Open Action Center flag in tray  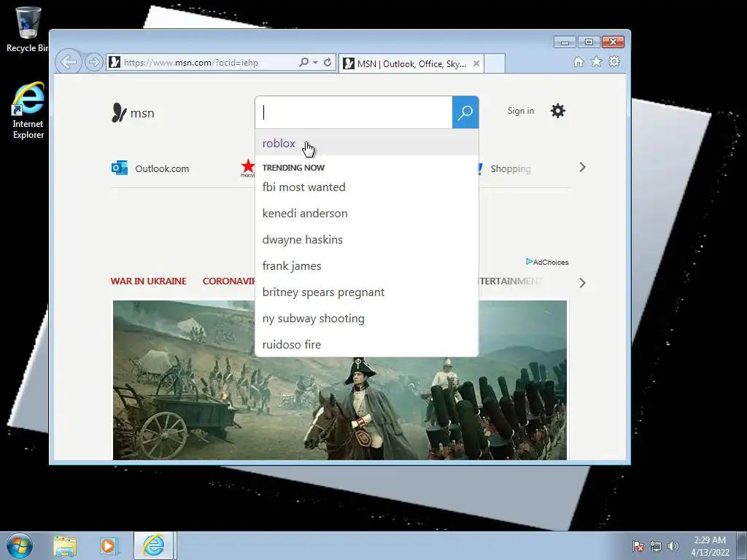[638, 546]
